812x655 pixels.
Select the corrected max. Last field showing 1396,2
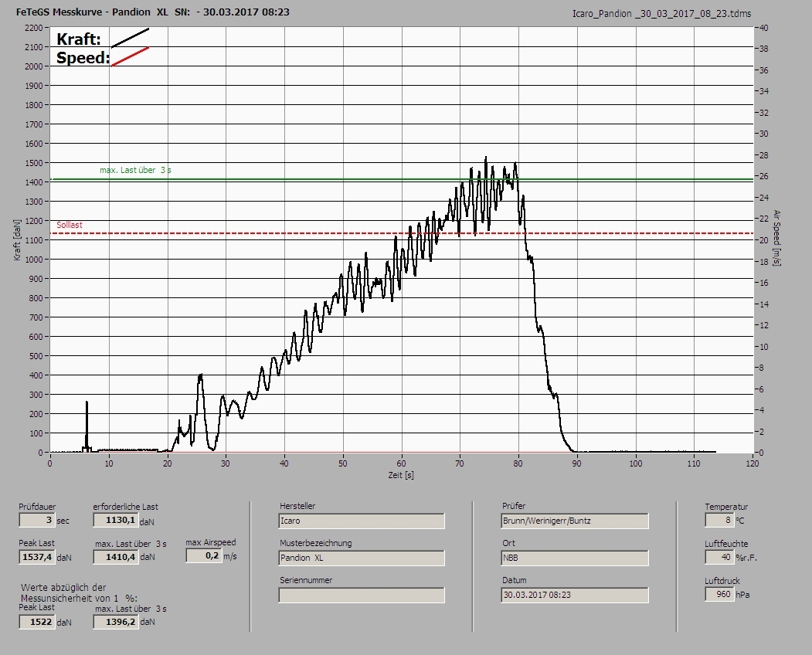click(115, 622)
